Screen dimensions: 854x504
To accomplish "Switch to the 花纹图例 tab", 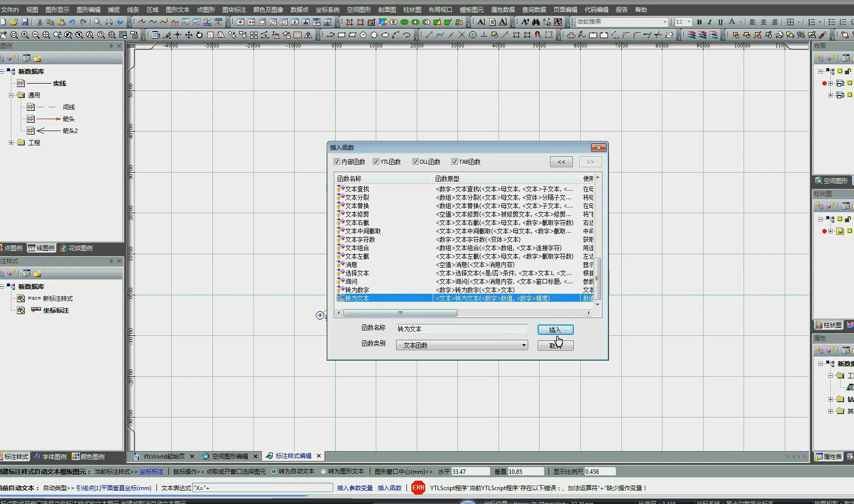I will (x=77, y=248).
